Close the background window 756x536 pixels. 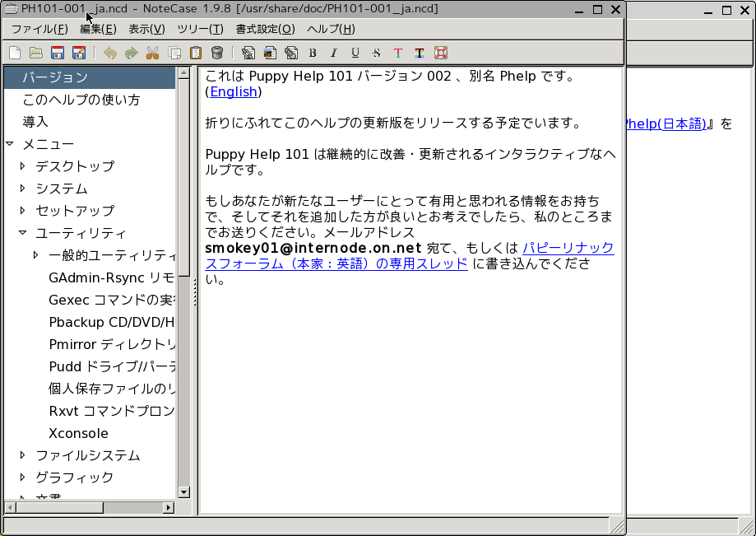coord(745,10)
